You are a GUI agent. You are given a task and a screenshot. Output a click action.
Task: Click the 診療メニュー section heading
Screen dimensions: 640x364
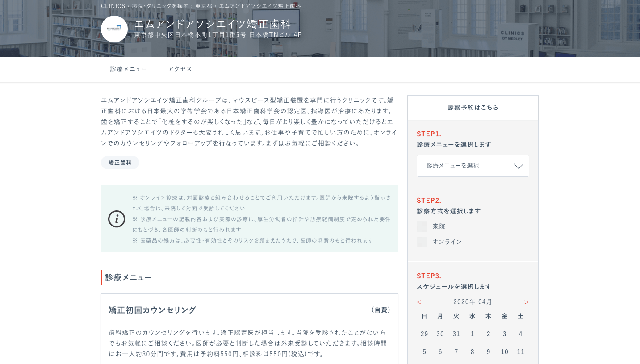[x=129, y=277]
